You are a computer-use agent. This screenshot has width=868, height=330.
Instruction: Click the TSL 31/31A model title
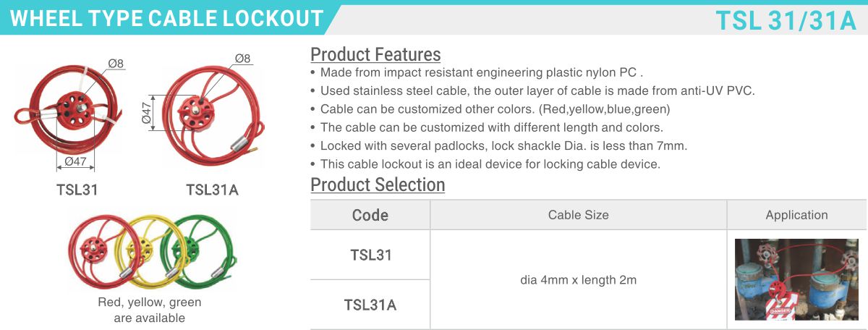click(786, 20)
